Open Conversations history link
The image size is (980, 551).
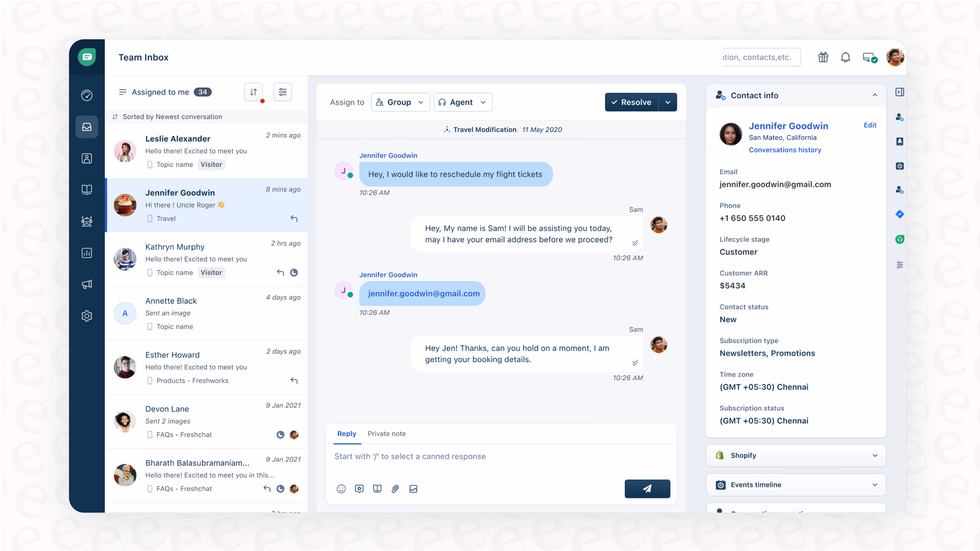click(785, 150)
